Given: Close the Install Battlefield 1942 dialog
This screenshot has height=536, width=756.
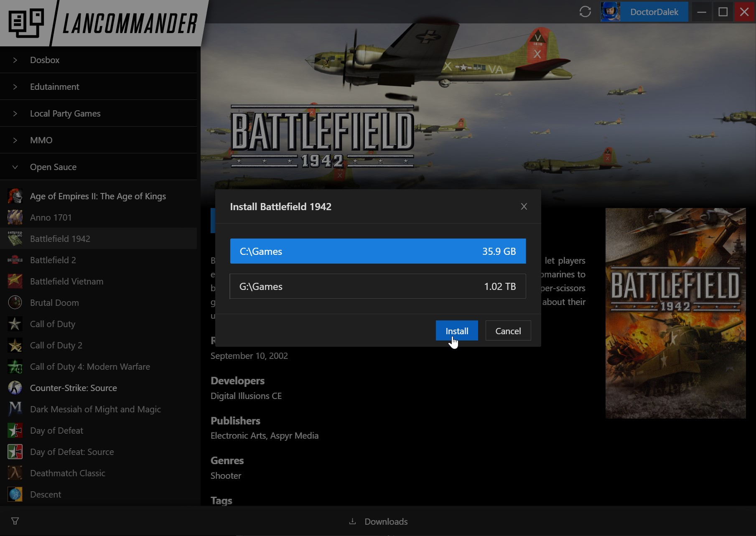Looking at the screenshot, I should point(524,206).
